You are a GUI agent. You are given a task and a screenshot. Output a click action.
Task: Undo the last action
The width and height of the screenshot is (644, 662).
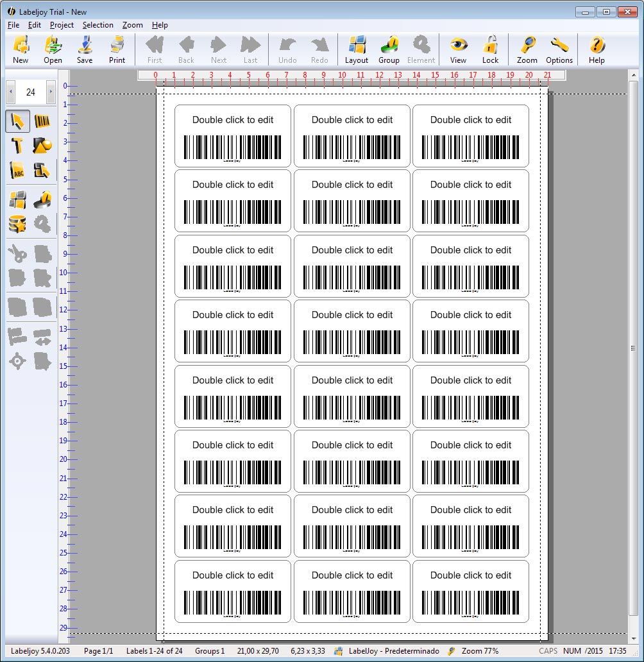[287, 49]
